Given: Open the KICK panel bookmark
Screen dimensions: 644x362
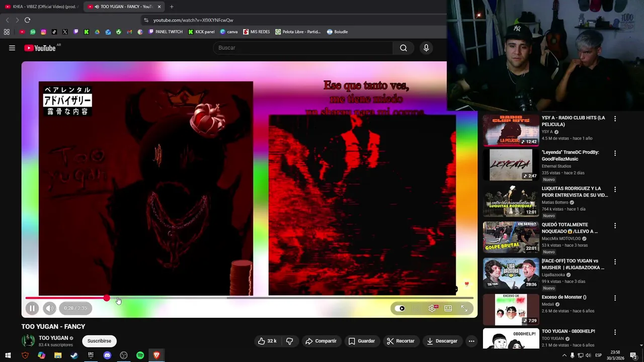Looking at the screenshot, I should click(201, 32).
